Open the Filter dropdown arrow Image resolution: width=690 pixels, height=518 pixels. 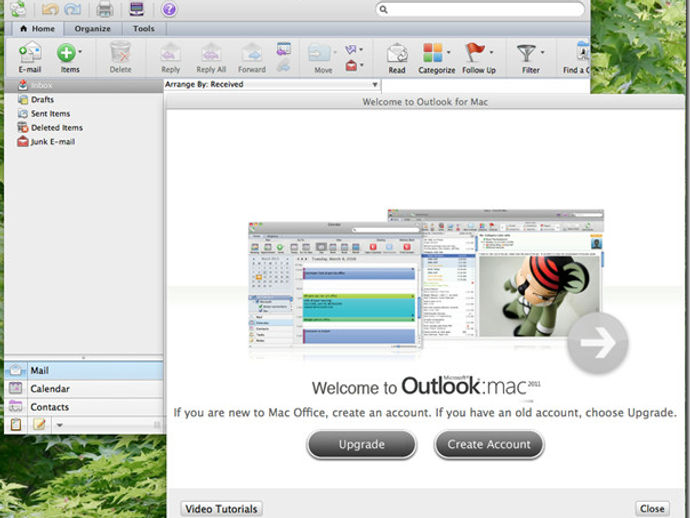(542, 52)
